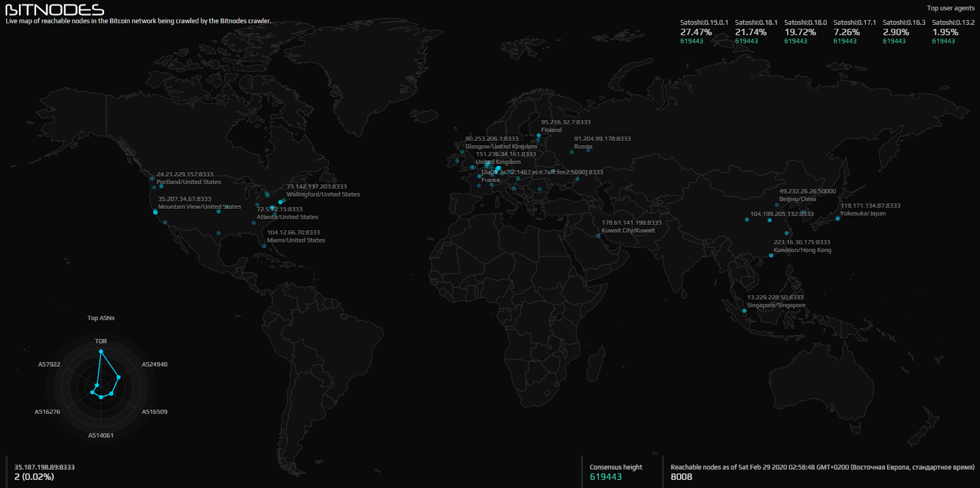The image size is (980, 488).
Task: Click node label 104.199.205.132:8333
Action: (x=782, y=214)
